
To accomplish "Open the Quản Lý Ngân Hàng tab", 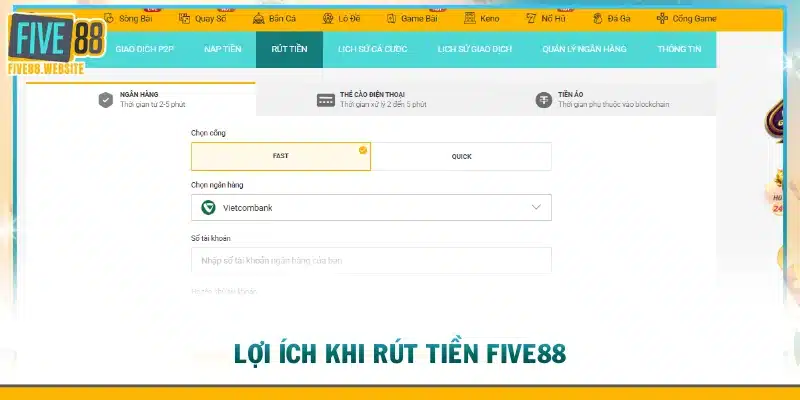I will tap(584, 49).
